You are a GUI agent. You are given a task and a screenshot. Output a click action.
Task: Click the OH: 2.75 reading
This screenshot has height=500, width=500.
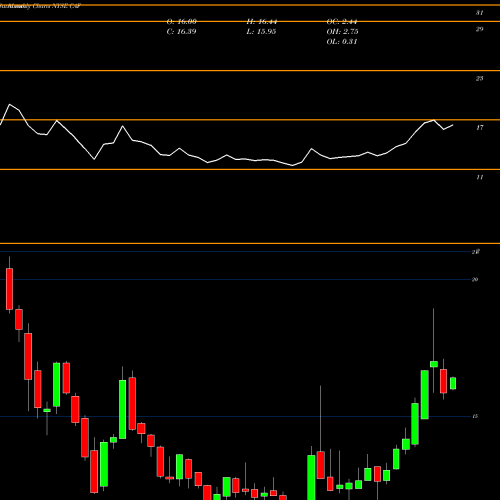click(342, 32)
